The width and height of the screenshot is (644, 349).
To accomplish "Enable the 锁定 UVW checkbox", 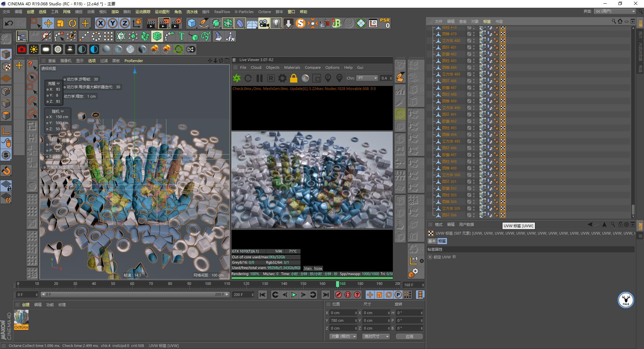I will (x=454, y=257).
